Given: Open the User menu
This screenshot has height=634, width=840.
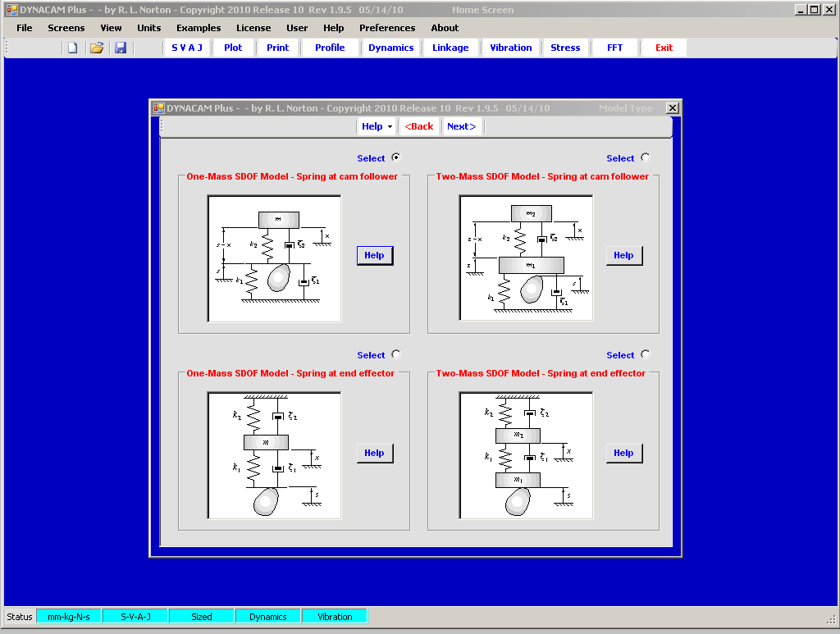Looking at the screenshot, I should tap(297, 28).
